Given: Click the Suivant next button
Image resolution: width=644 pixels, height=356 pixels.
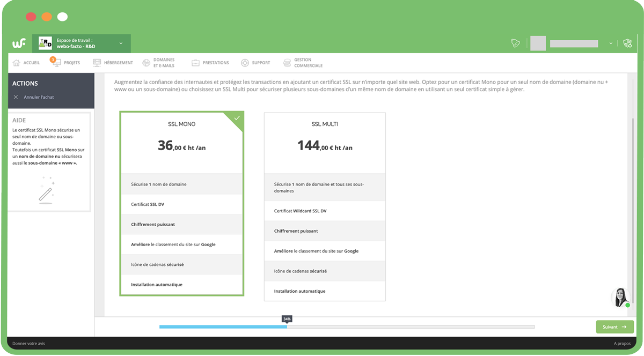Looking at the screenshot, I should [x=614, y=326].
